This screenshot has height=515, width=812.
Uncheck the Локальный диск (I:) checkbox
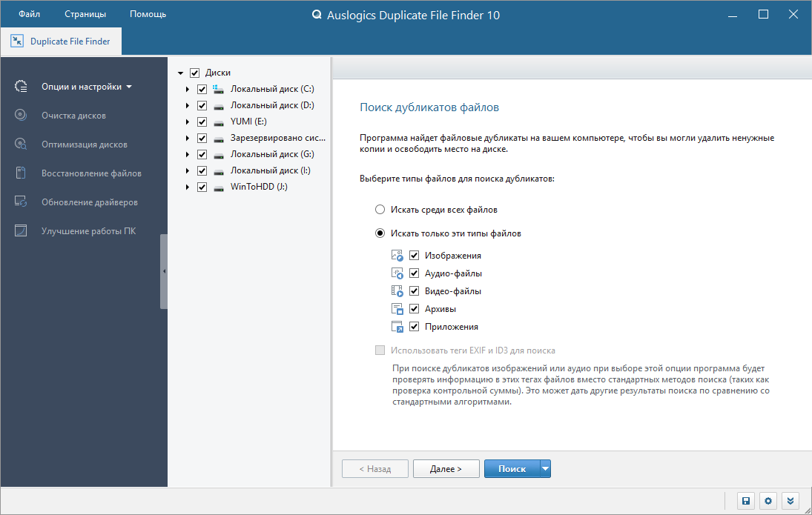click(x=202, y=171)
